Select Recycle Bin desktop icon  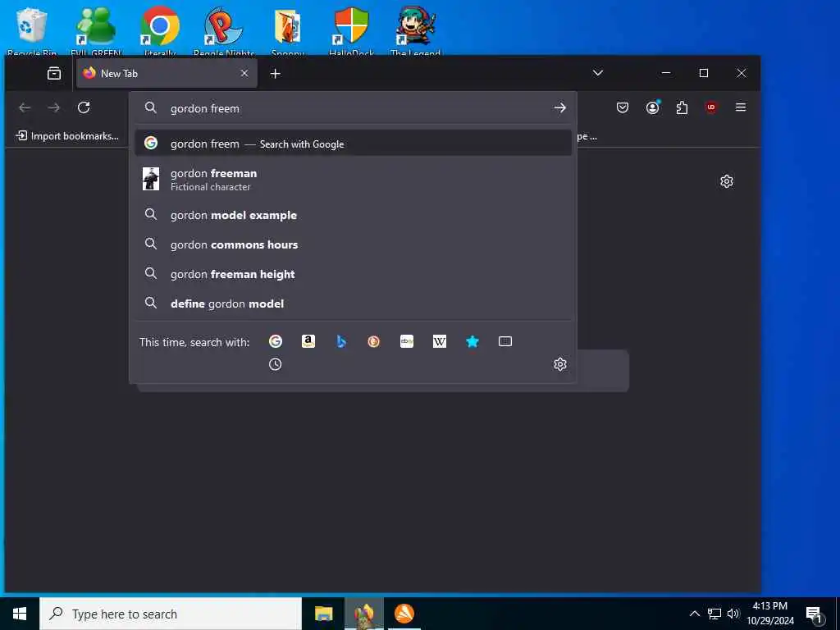(x=32, y=30)
